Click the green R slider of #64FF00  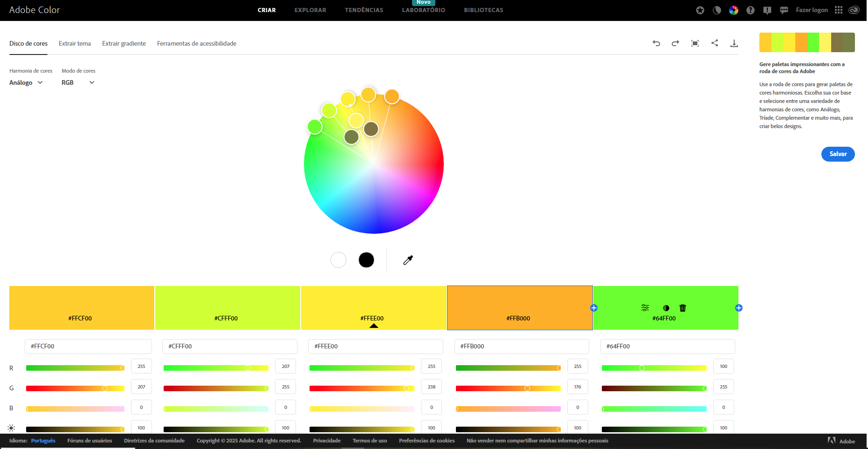click(x=654, y=368)
